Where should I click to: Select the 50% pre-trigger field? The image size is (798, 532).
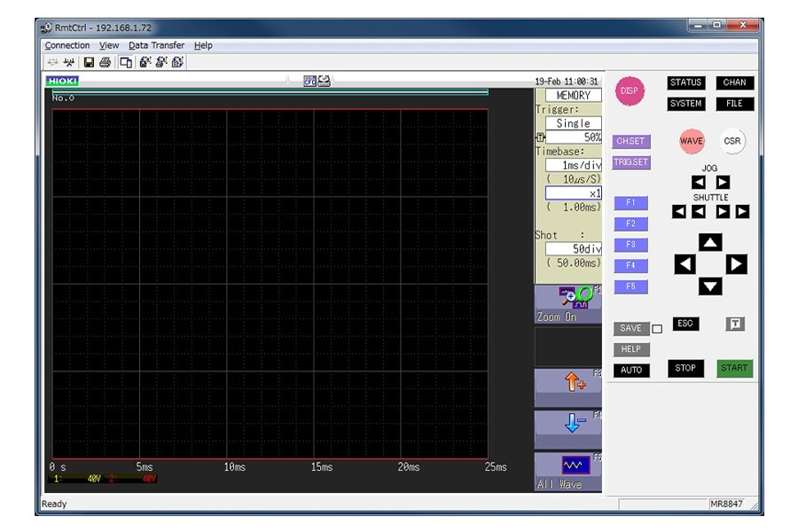pos(573,137)
